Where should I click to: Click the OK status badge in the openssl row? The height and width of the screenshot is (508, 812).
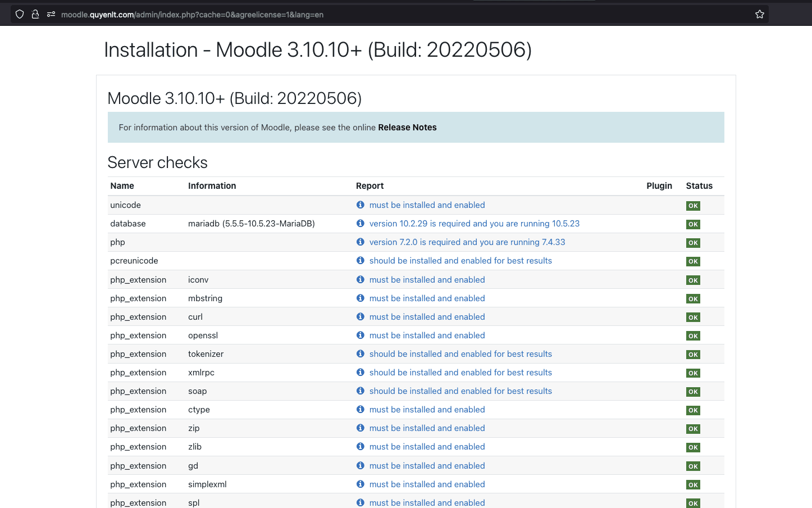pyautogui.click(x=693, y=336)
